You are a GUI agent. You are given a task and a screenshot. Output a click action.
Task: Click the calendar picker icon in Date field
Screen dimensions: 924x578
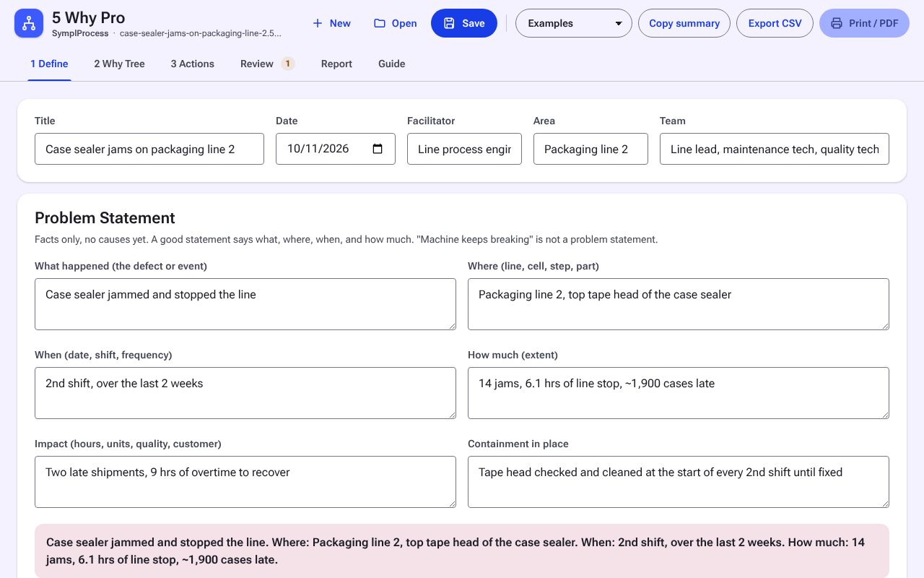pos(378,149)
